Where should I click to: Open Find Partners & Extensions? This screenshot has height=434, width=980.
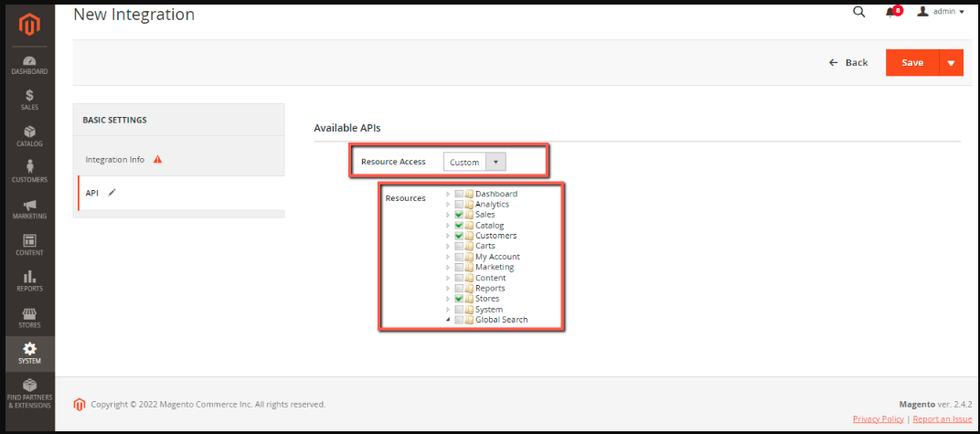click(28, 394)
